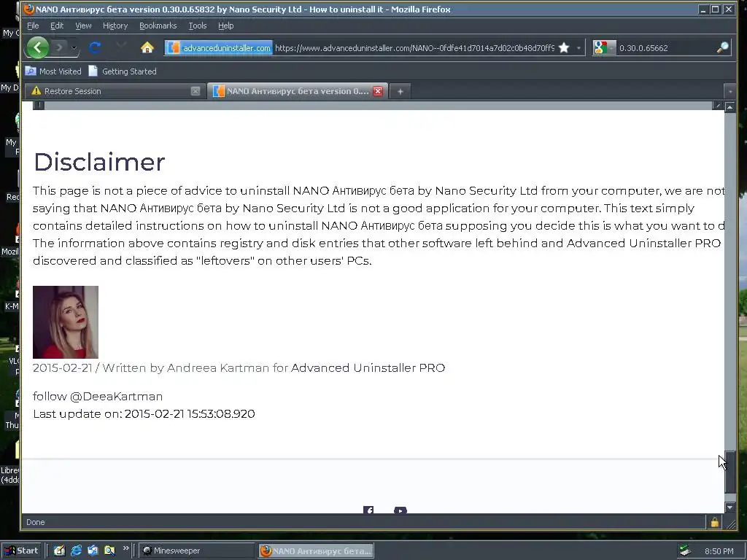The height and width of the screenshot is (560, 747).
Task: Run search with the magnifying glass icon
Action: click(x=723, y=47)
